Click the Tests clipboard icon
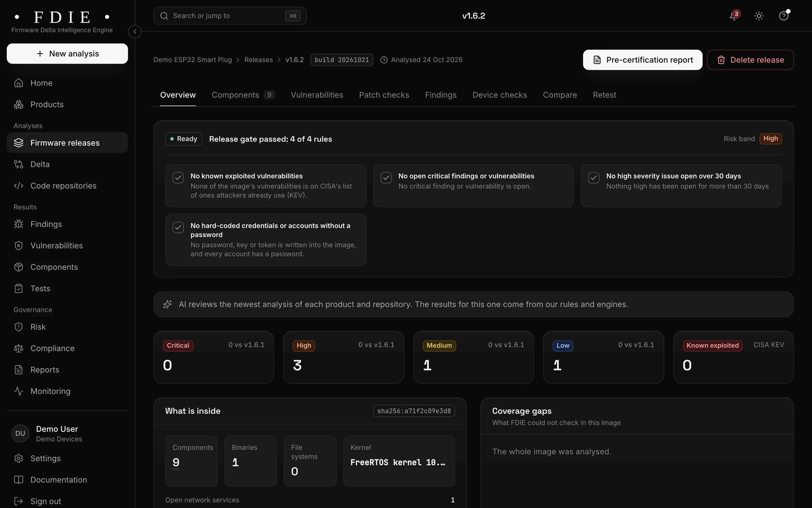 point(19,289)
